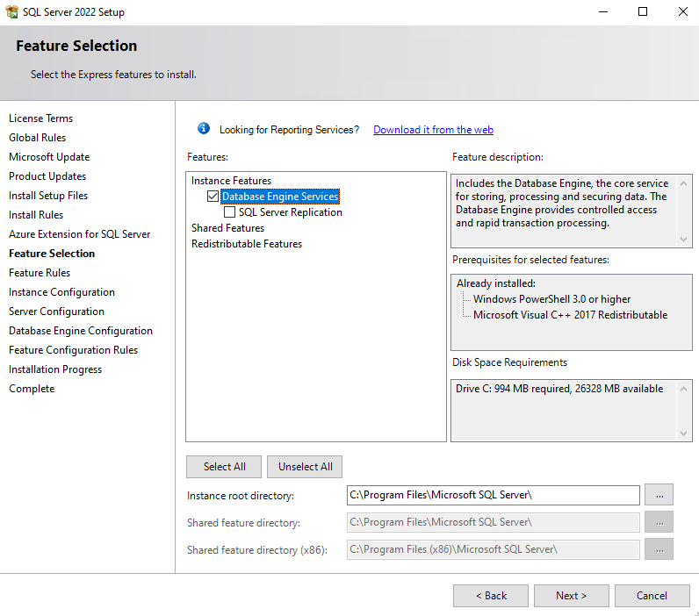Close the SQL Server 2022 Setup window

pos(682,12)
